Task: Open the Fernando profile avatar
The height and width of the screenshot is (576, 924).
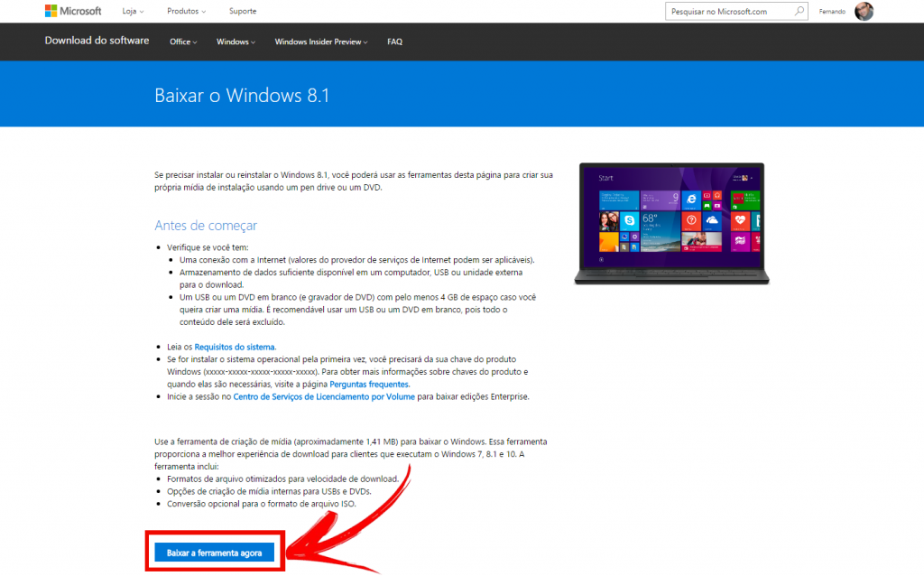Action: (x=864, y=11)
